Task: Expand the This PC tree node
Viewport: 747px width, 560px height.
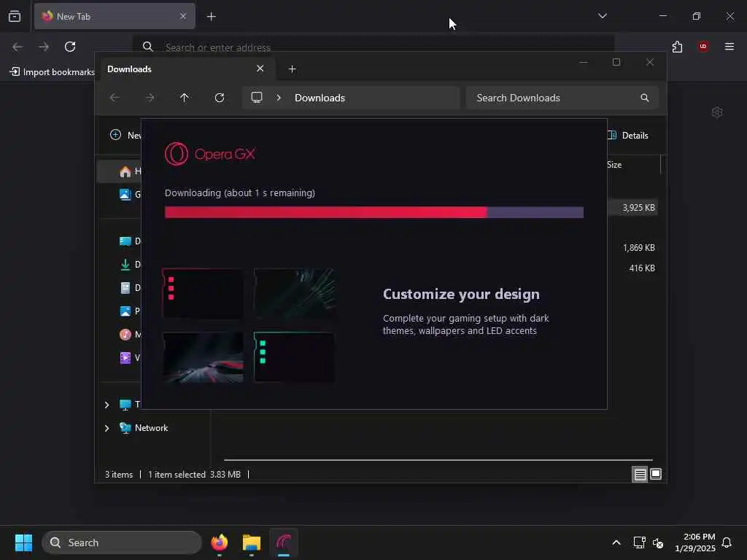Action: pos(107,405)
